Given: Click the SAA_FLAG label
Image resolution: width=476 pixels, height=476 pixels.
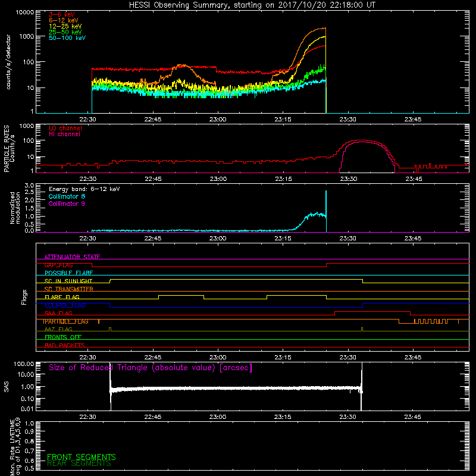Looking at the screenshot, I should coord(58,313).
